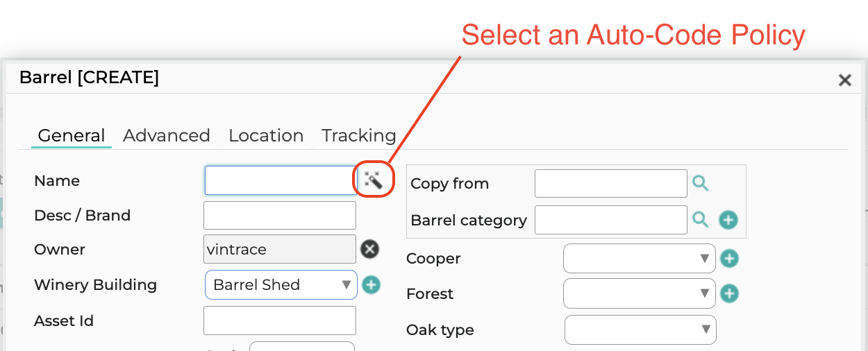Search using Copy from magnifier icon
The width and height of the screenshot is (868, 351).
click(701, 183)
